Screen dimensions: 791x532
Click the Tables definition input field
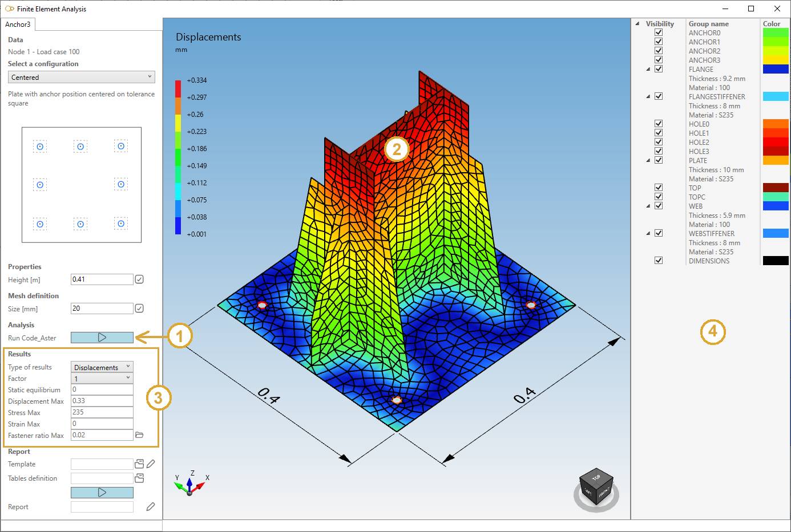click(102, 478)
